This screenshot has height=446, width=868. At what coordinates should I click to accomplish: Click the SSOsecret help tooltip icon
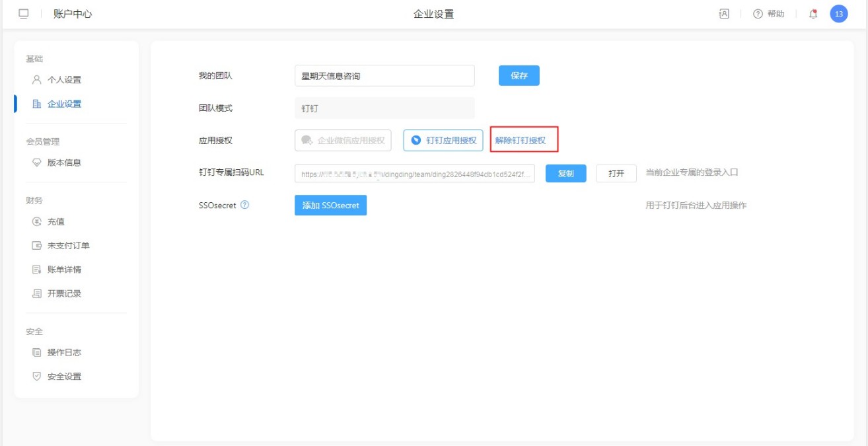[245, 205]
